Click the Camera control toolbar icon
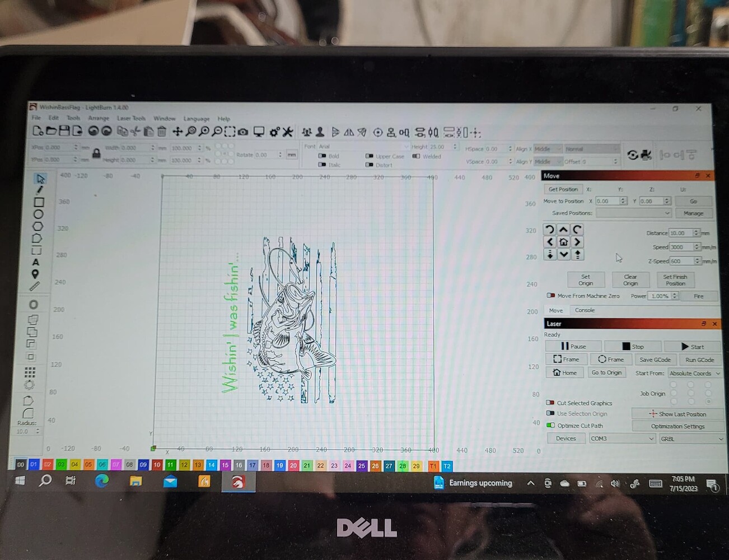 [x=242, y=132]
